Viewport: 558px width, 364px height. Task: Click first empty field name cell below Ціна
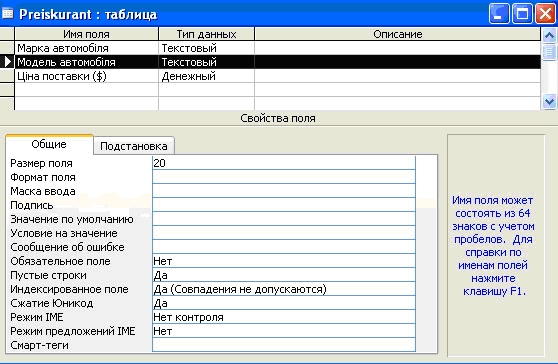[x=86, y=90]
